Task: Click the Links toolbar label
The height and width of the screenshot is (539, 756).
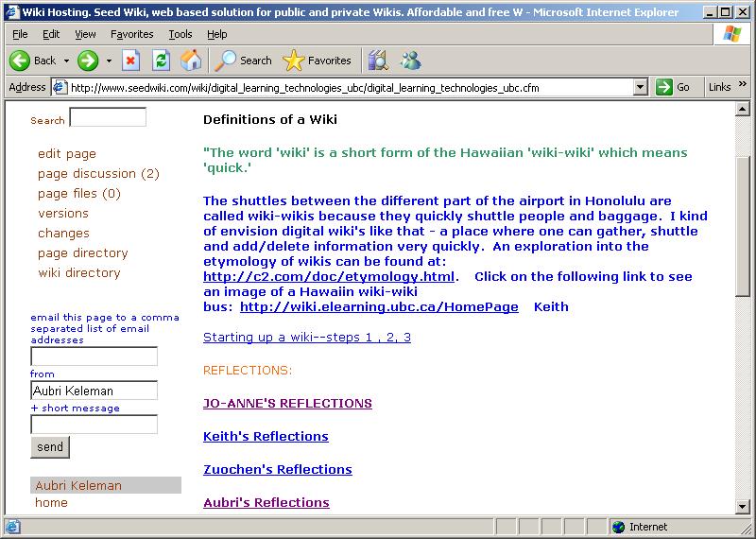Action: coord(720,87)
